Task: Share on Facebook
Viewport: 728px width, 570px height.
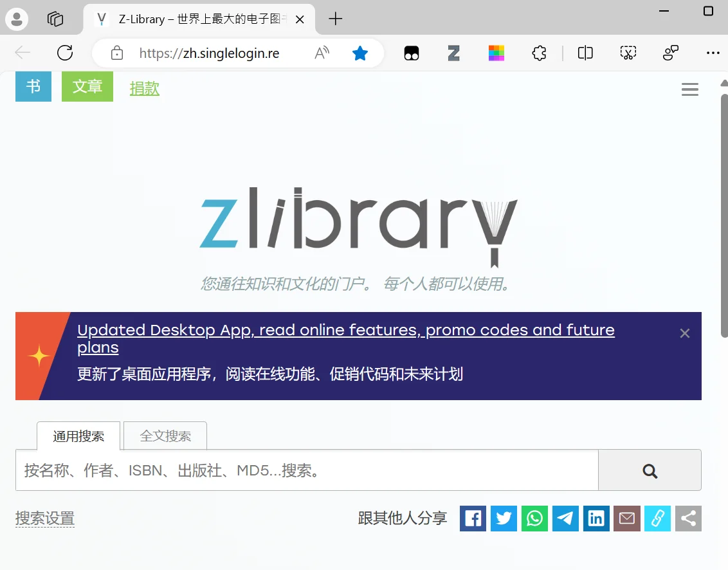Action: coord(473,519)
